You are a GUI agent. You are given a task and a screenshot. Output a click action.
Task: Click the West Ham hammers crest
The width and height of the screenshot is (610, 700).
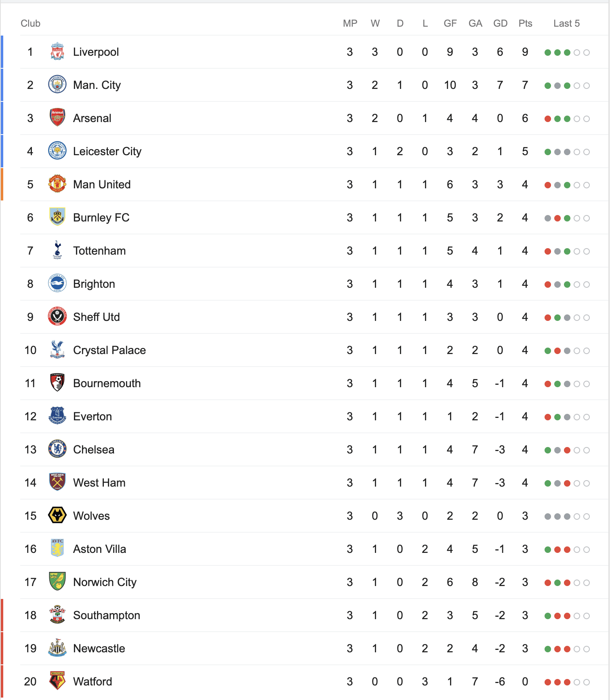(57, 483)
